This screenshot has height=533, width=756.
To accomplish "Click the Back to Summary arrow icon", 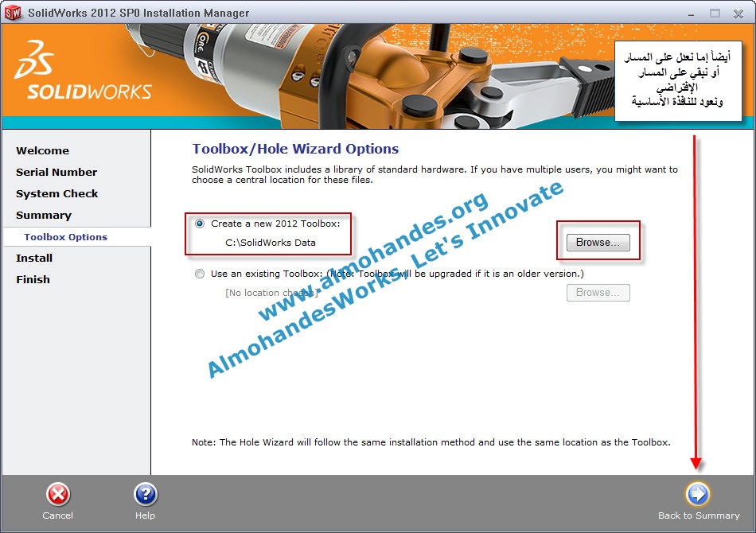I will [698, 494].
